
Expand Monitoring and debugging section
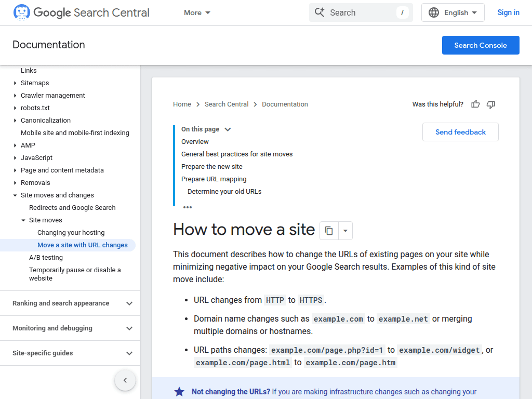click(70, 328)
